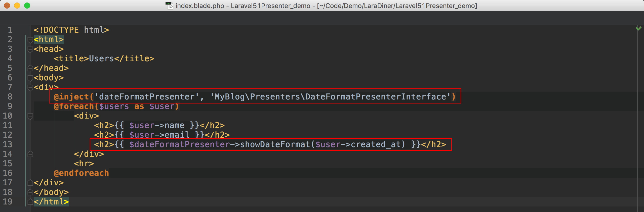Place cursor on @inject directive
The image size is (644, 212).
(x=71, y=97)
